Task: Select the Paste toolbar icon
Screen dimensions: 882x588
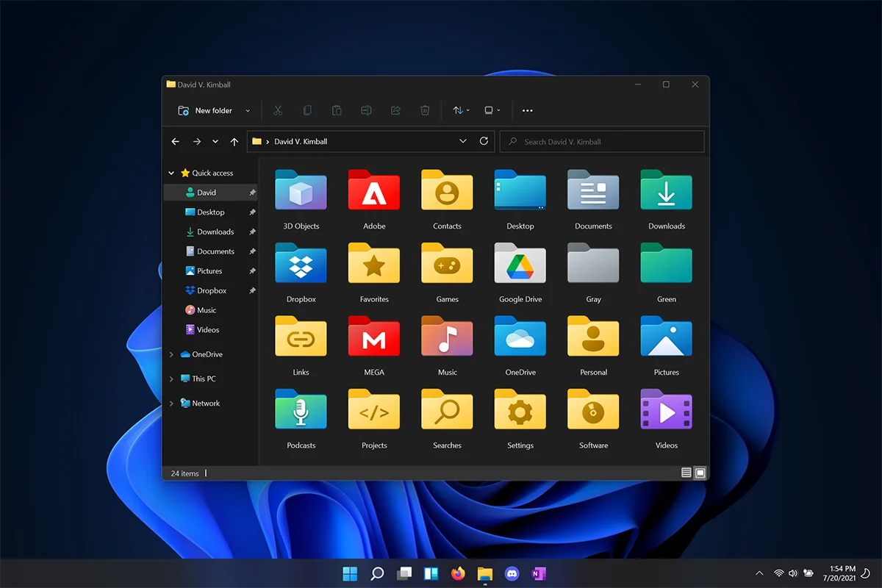Action: pos(337,110)
